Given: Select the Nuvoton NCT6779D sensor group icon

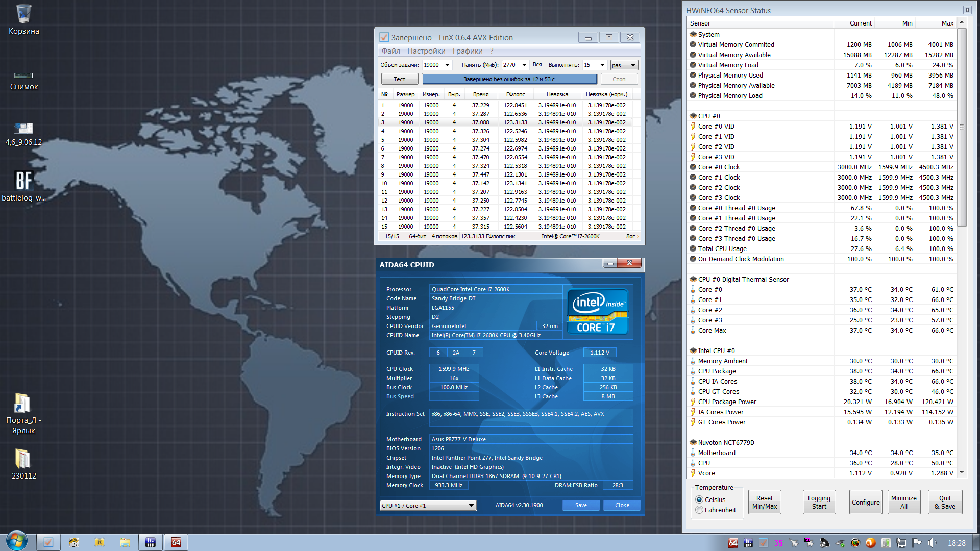Looking at the screenshot, I should [x=693, y=442].
